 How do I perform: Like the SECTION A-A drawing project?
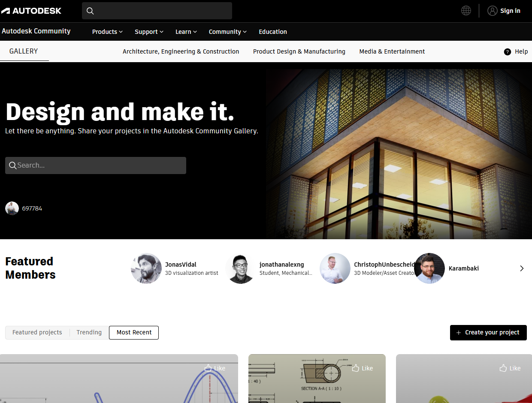pos(362,368)
